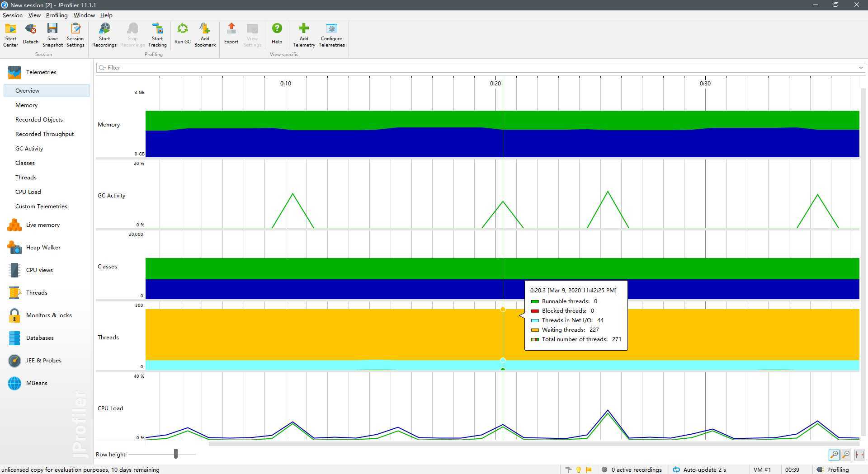This screenshot has height=474, width=868.
Task: Open the Start Center
Action: point(10,35)
